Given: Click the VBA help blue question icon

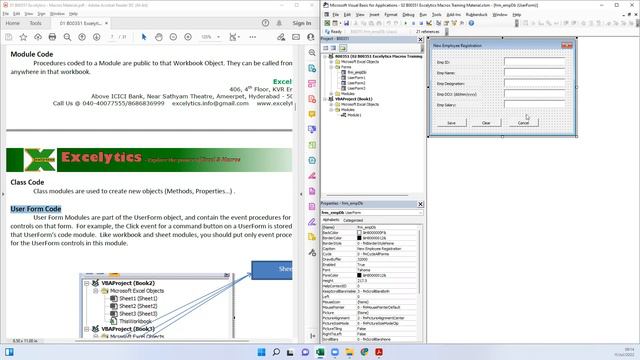Looking at the screenshot, I should click(x=471, y=23).
